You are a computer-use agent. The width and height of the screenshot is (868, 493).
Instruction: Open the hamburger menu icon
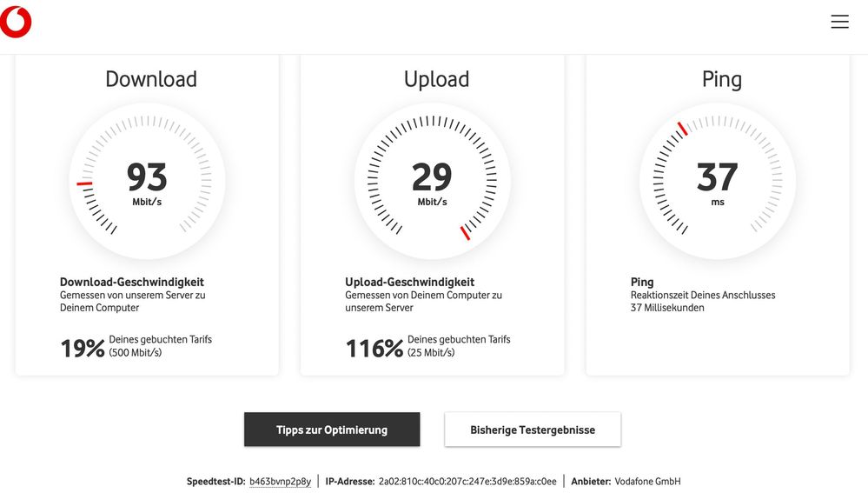tap(839, 21)
